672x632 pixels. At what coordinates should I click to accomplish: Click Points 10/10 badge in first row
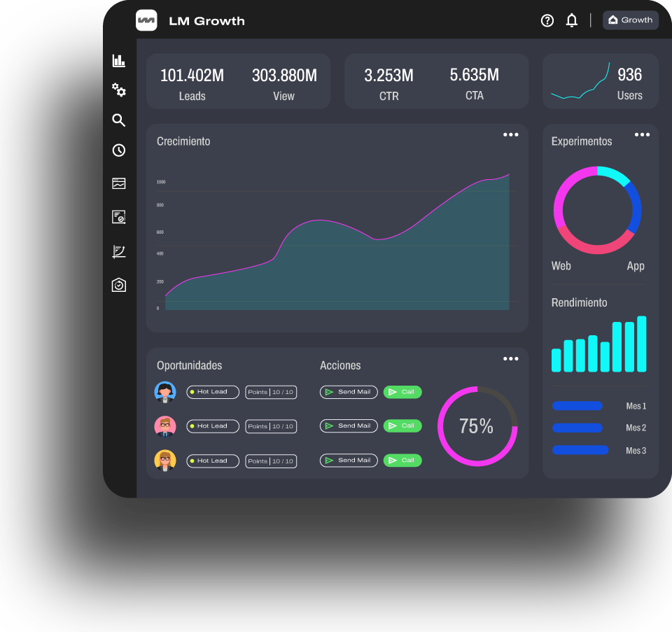coord(271,392)
